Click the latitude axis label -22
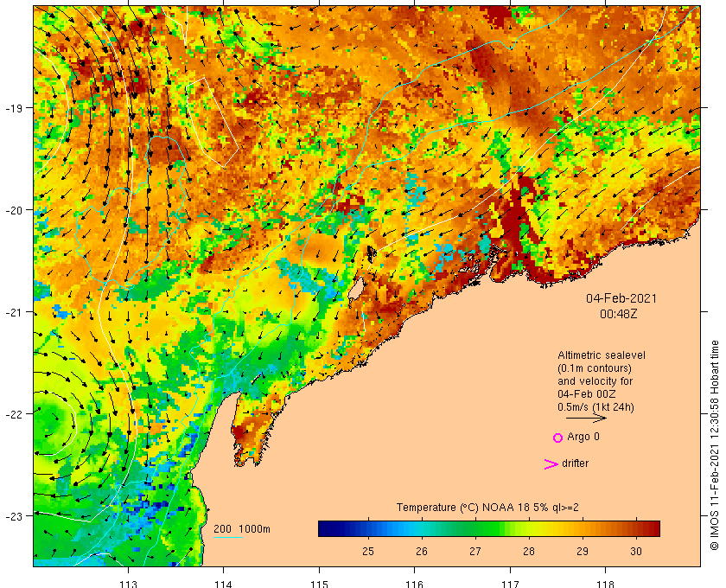This screenshot has width=726, height=588. pos(14,414)
